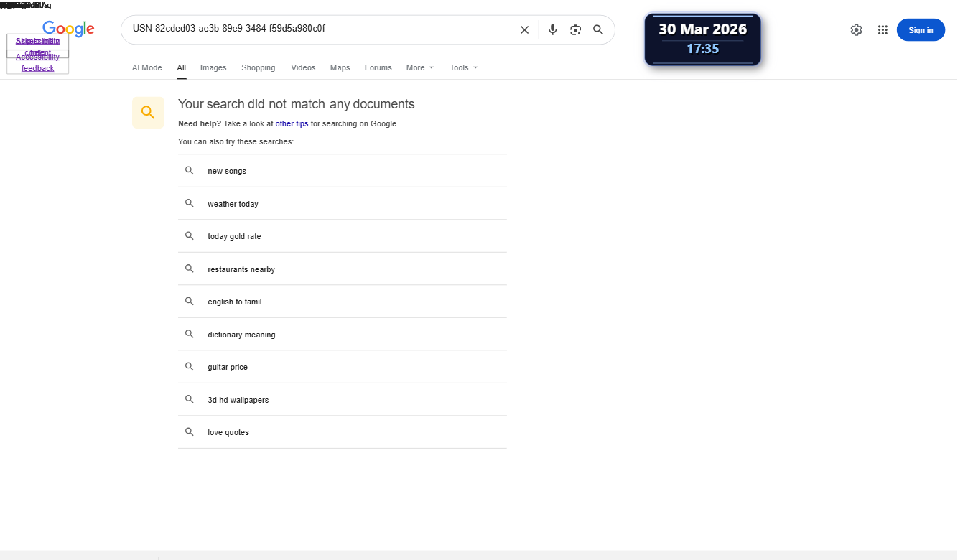Focus the search query text field

coord(320,29)
